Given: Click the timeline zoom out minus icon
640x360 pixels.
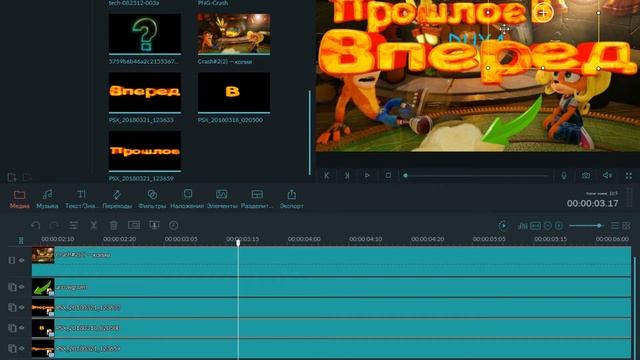Looking at the screenshot, I should (548, 226).
